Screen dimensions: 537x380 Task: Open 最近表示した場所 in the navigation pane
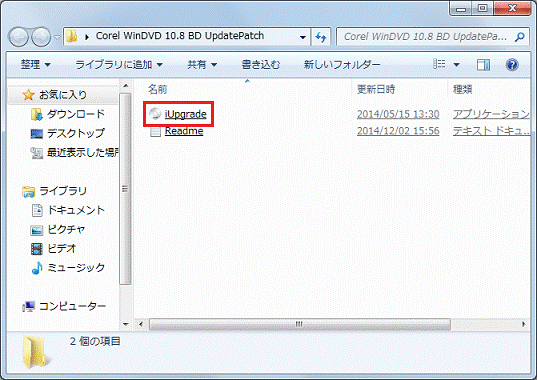83,152
